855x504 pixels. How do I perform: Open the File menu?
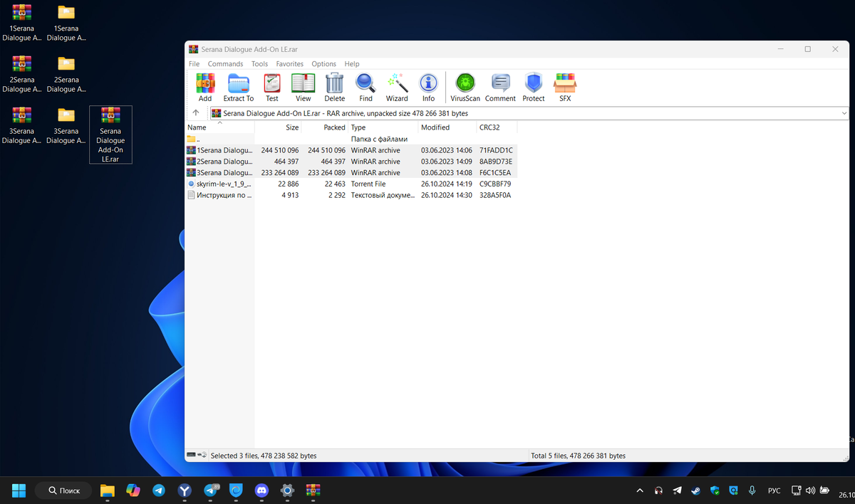(194, 64)
